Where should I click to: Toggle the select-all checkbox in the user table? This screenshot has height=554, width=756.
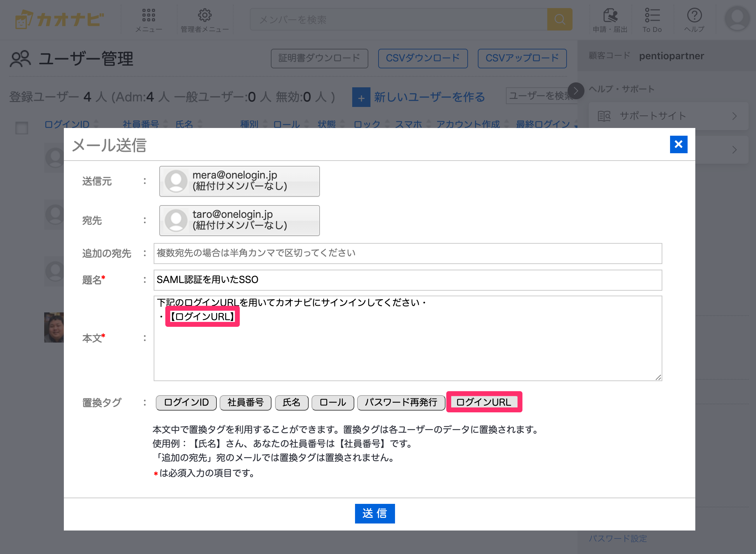click(22, 128)
